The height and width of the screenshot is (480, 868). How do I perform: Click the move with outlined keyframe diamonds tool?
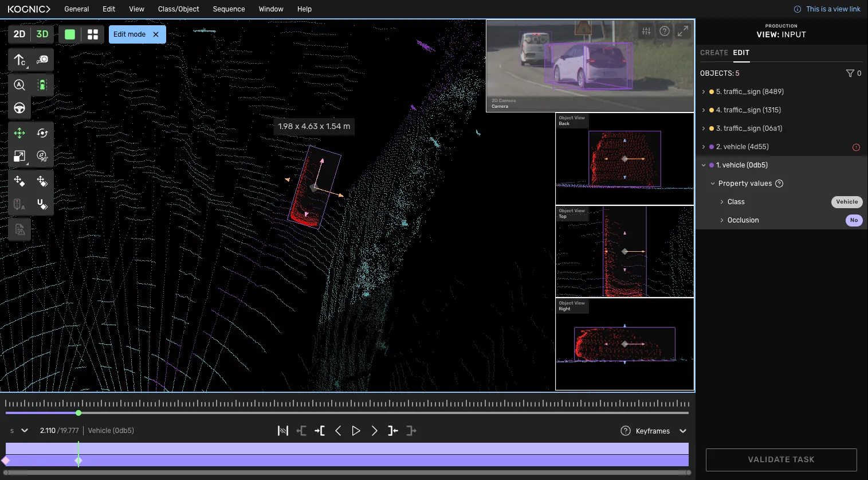click(x=42, y=181)
